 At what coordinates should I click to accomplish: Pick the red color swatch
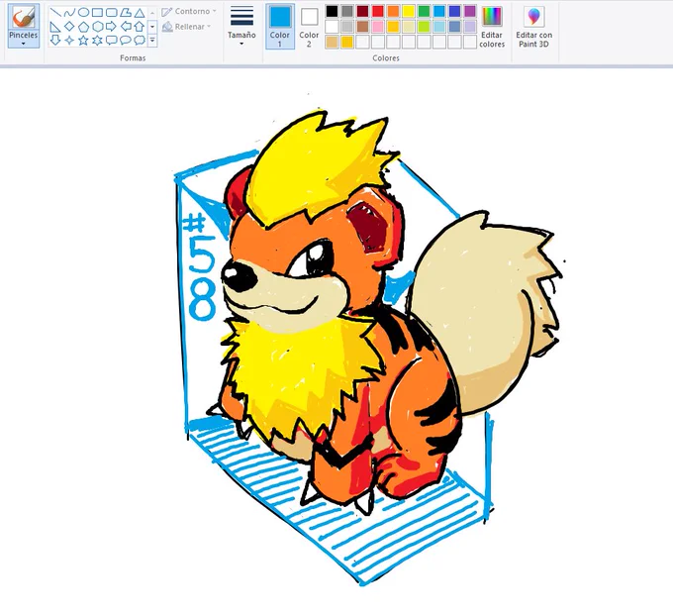tap(378, 11)
